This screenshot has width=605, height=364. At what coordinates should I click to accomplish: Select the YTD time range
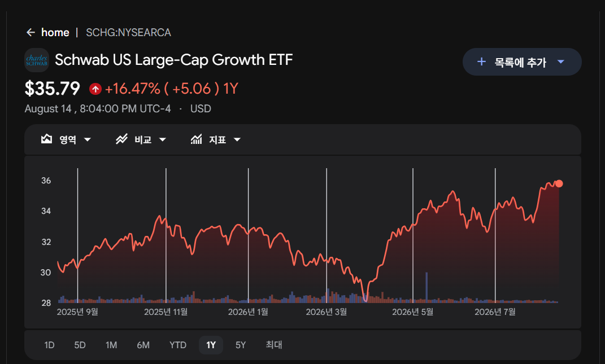point(178,345)
